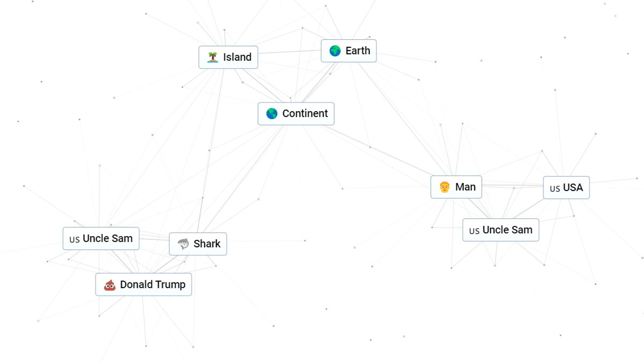Screen dimensions: 644x362
Task: Click the Donald Trump poop emoji icon
Action: [x=109, y=284]
